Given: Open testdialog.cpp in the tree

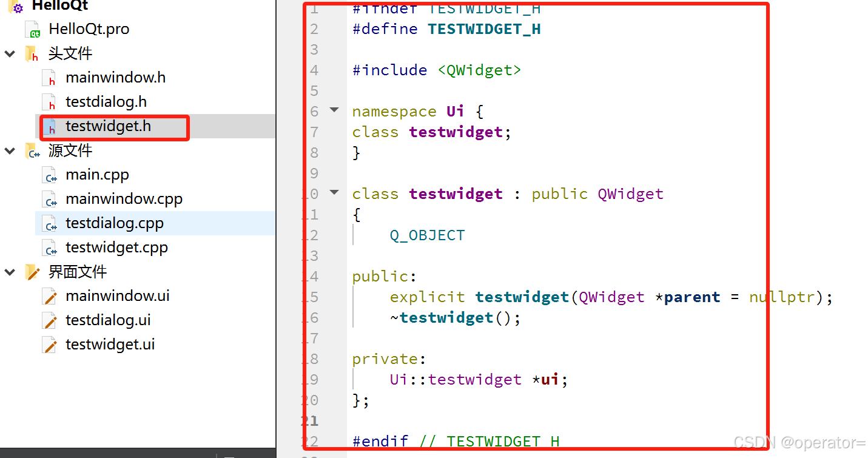Looking at the screenshot, I should click(x=115, y=223).
